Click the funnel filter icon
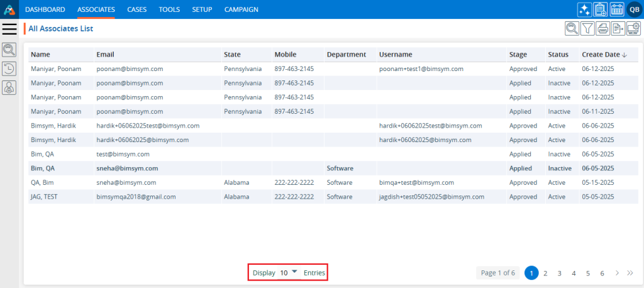The height and width of the screenshot is (288, 644). tap(587, 28)
